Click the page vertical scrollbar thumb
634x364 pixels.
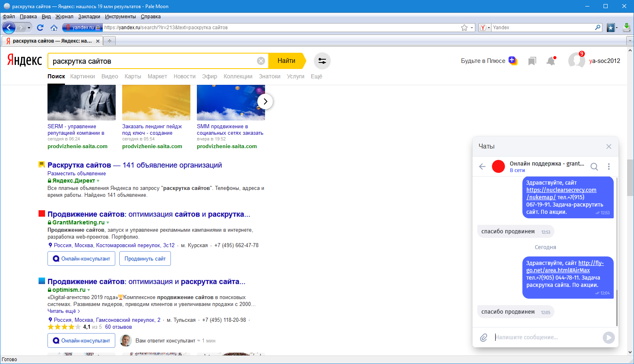[x=630, y=178]
